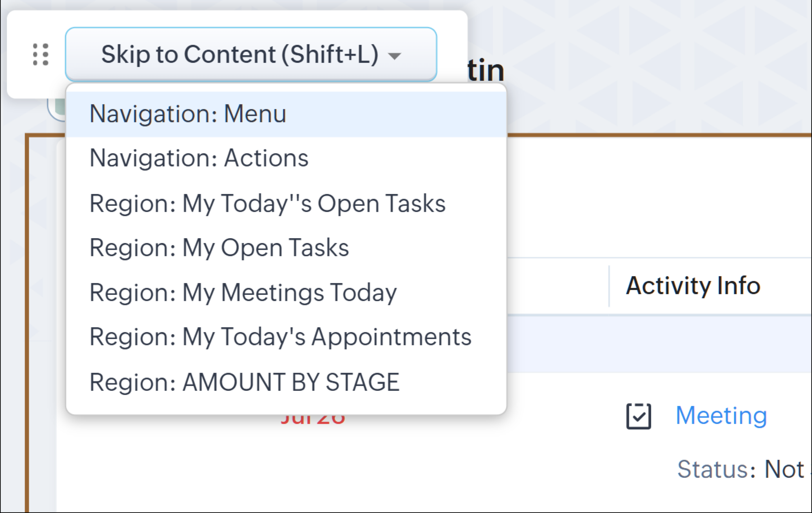Jump to Region: My Today''s Open Tasks
Image resolution: width=812 pixels, height=513 pixels.
[x=267, y=203]
